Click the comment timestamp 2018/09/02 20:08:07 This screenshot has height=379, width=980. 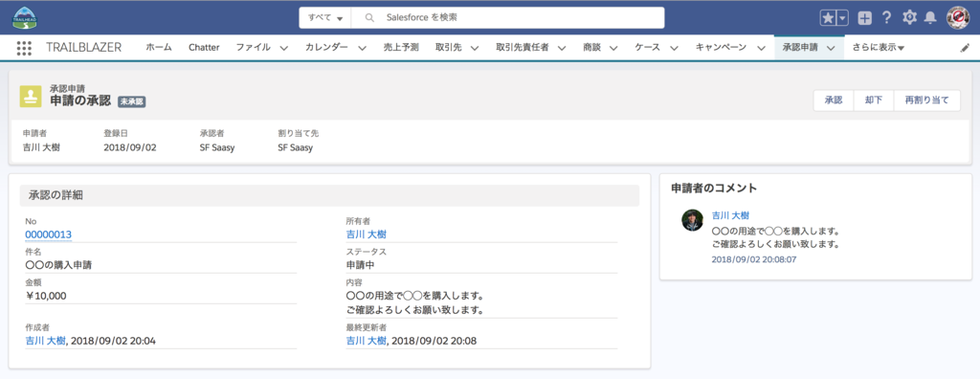click(x=754, y=259)
